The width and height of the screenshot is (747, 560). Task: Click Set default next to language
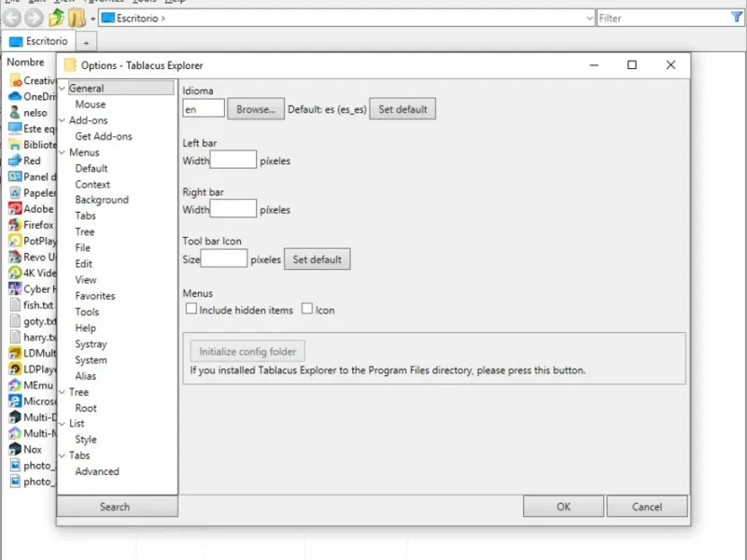coord(402,109)
